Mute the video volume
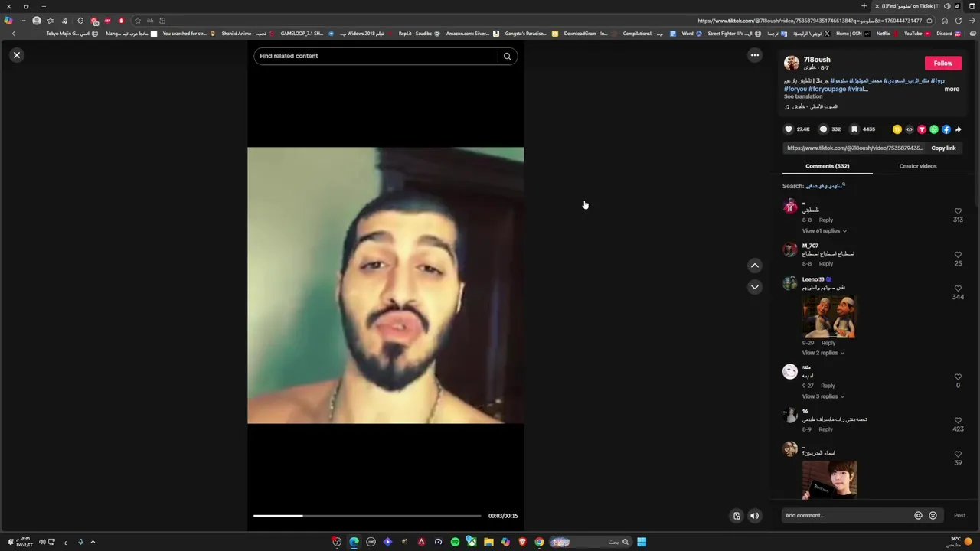980x551 pixels. [754, 516]
